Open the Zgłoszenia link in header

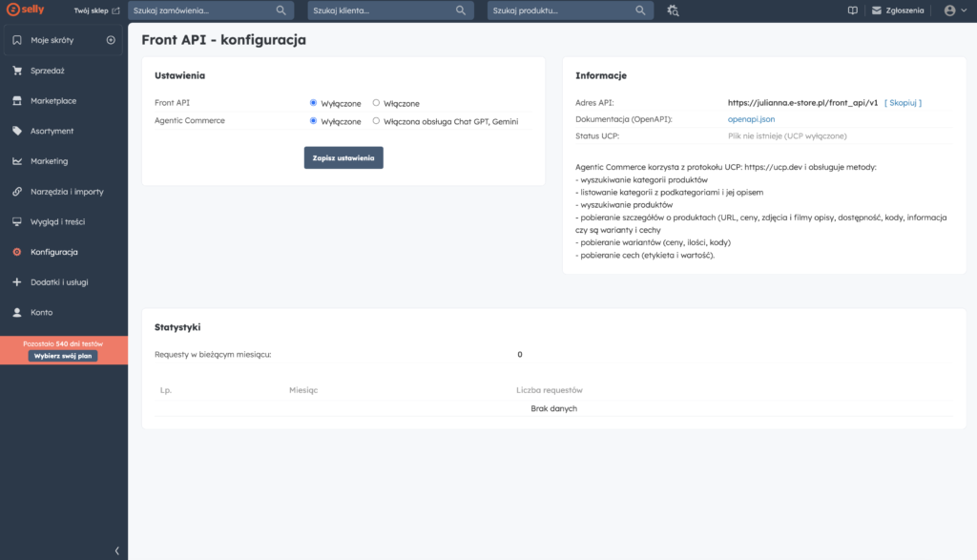tap(904, 10)
